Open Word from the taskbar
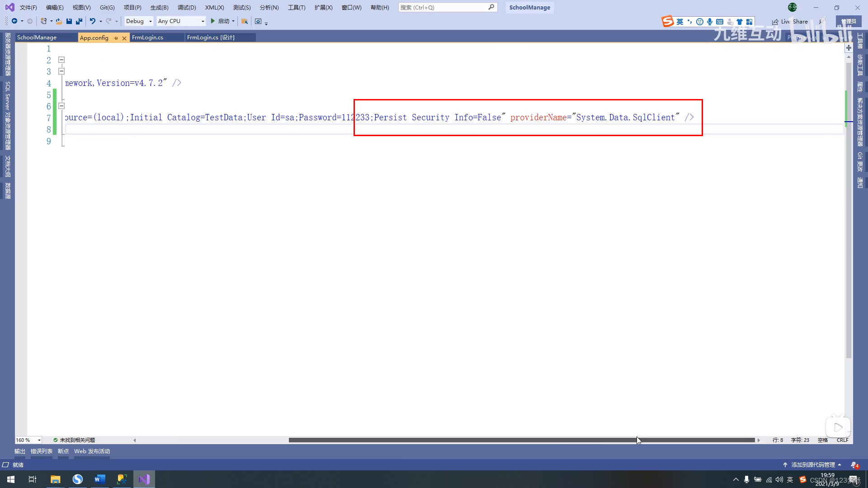868x488 pixels. [x=100, y=479]
